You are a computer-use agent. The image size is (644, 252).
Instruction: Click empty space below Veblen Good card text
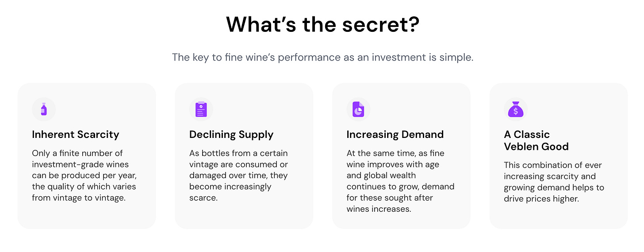[x=558, y=215]
